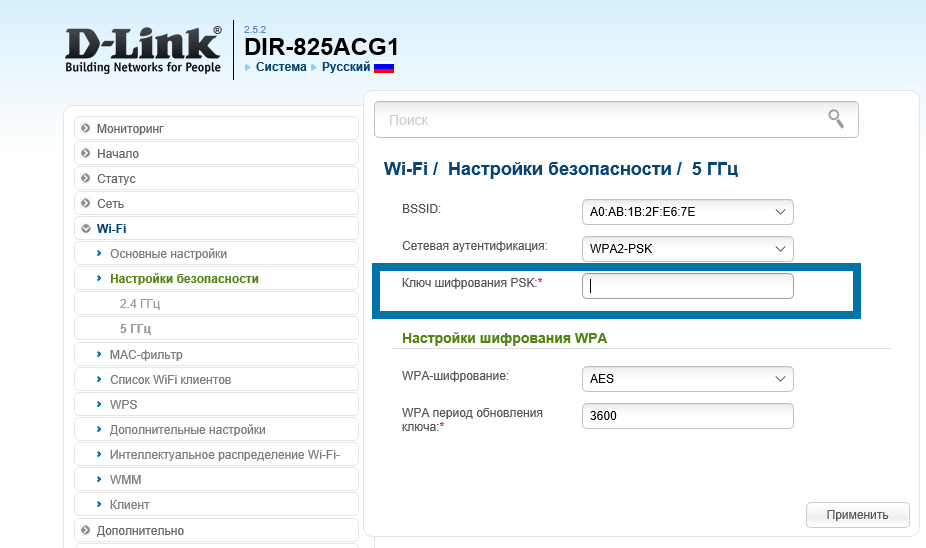
Task: Open Настройки безопасности submenu
Action: (216, 278)
